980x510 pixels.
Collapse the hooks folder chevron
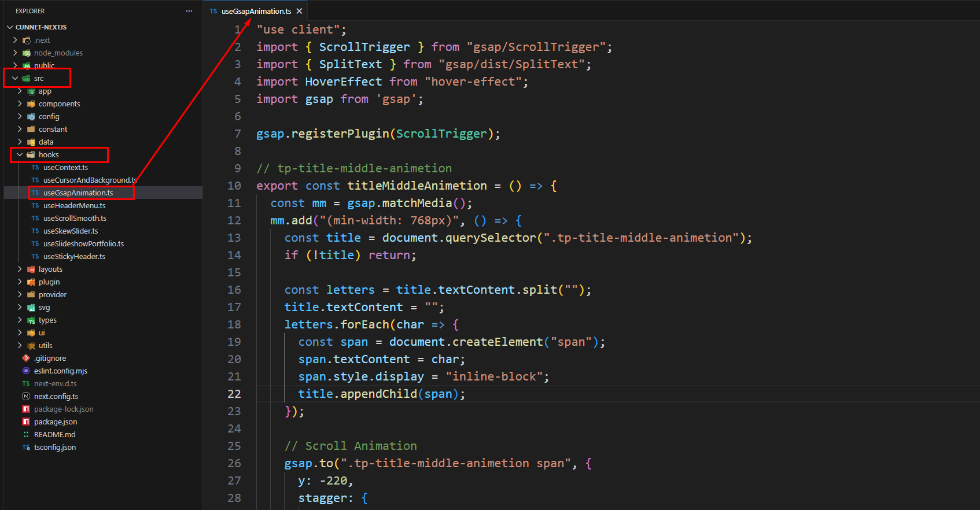pos(20,154)
